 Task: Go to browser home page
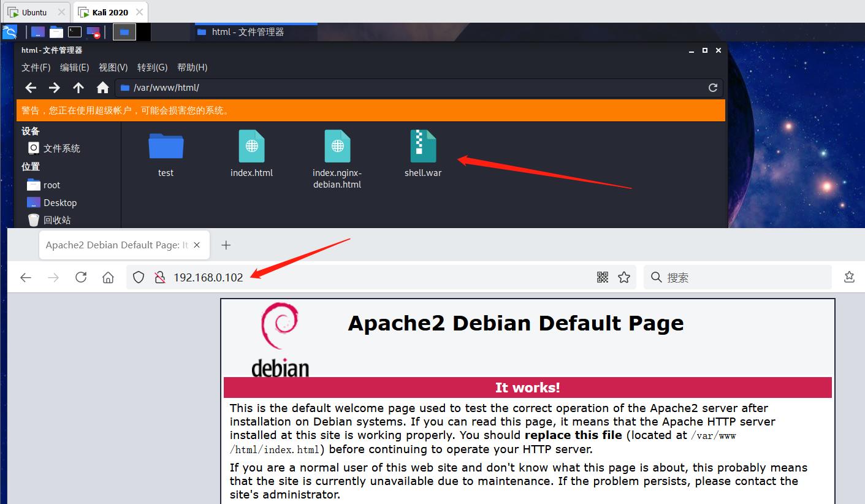point(108,278)
